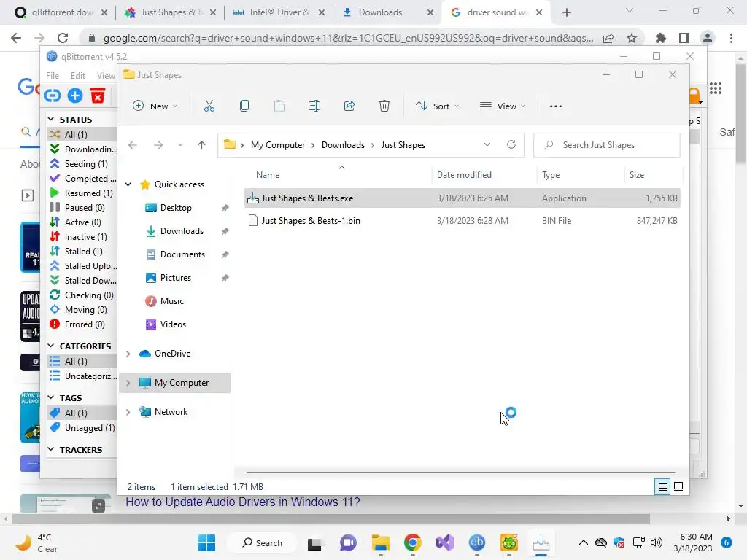Click the Rename icon in Explorer toolbar
This screenshot has height=560, width=747.
[x=314, y=106]
